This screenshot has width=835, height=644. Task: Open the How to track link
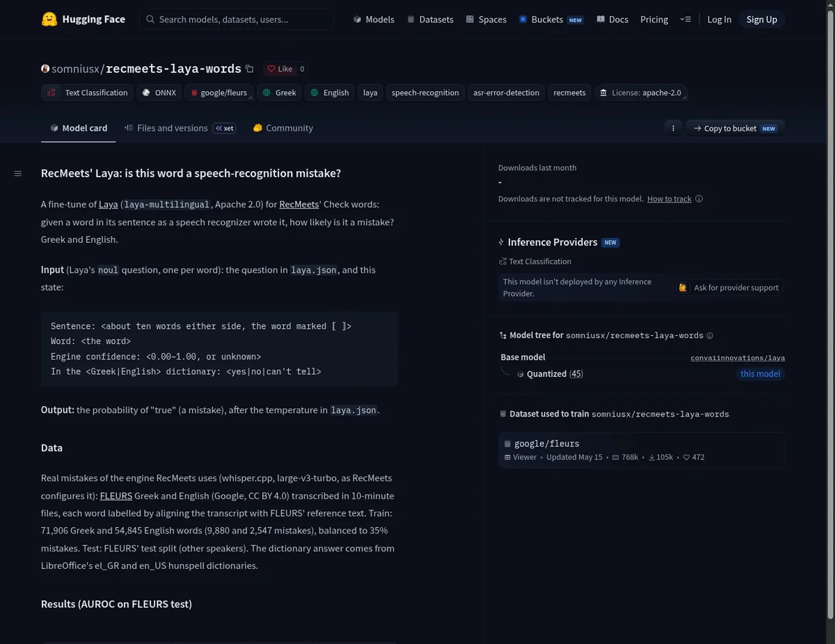point(669,199)
